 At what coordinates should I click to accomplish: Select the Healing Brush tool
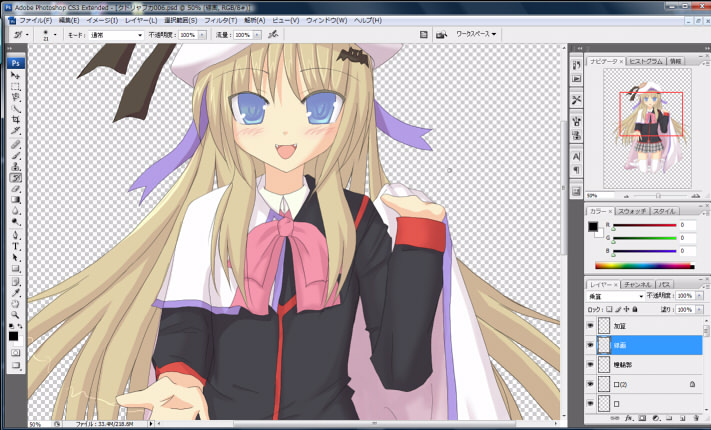coord(15,144)
